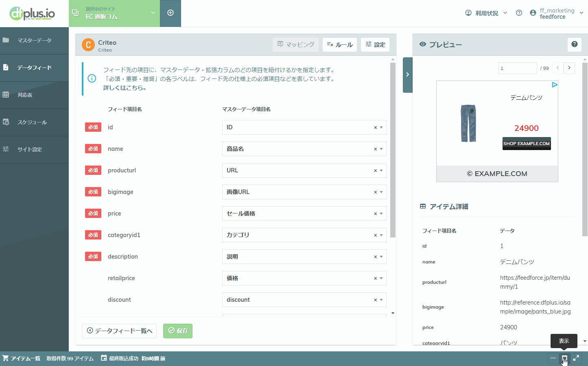Open categoryid1 dropdown showing カテゴリ

coord(304,235)
